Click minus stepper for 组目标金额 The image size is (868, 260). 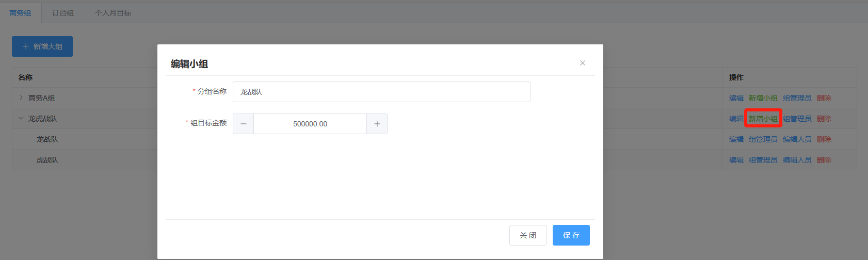coord(243,124)
